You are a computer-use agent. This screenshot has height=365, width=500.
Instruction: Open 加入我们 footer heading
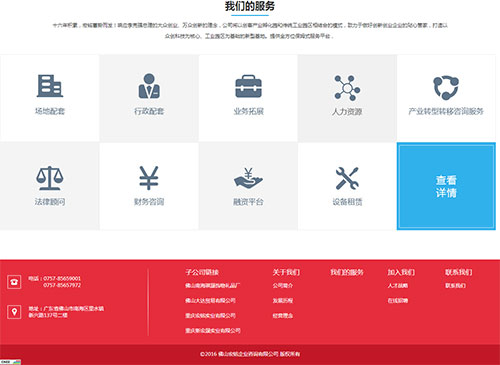tap(401, 272)
